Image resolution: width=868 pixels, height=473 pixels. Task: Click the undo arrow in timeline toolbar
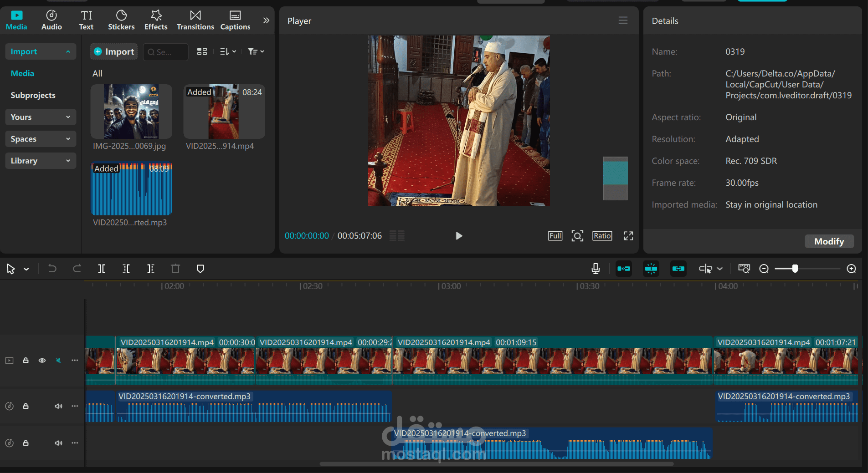coord(52,269)
